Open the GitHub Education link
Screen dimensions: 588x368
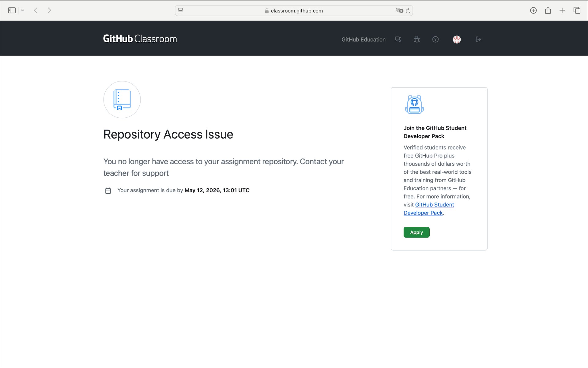click(x=363, y=40)
